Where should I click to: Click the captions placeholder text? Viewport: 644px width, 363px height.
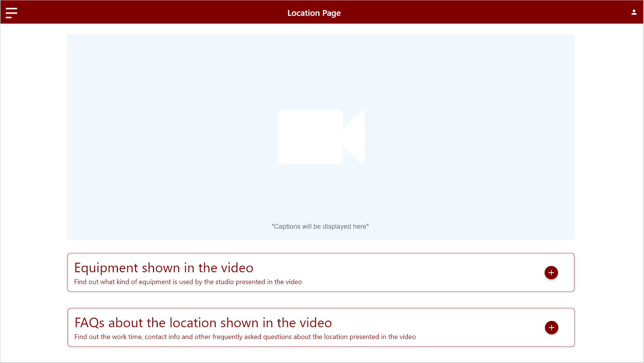click(320, 227)
